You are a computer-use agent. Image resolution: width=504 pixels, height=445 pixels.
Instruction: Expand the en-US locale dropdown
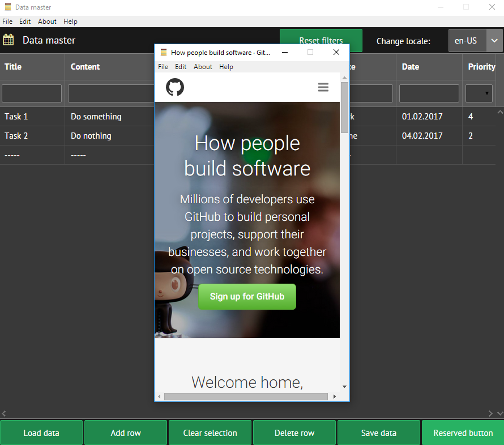pyautogui.click(x=494, y=41)
